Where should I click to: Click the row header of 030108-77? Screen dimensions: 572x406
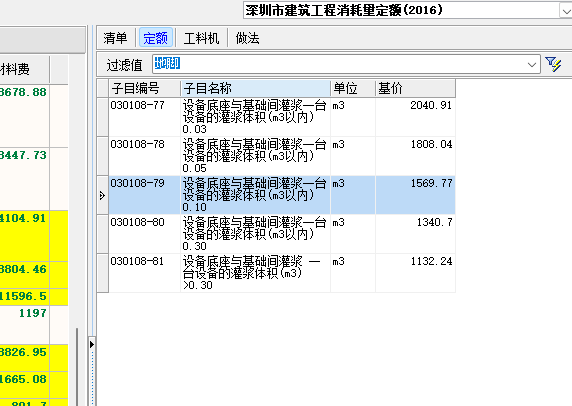coord(103,117)
